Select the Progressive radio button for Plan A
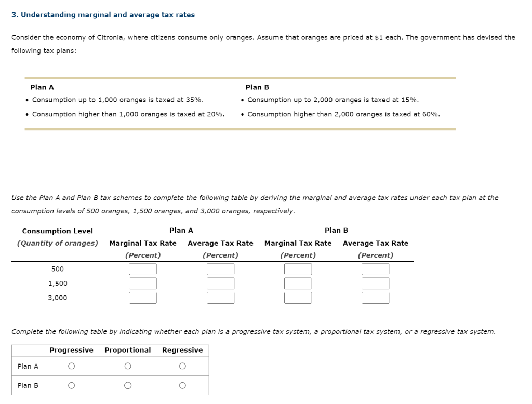532x404 pixels. 72,366
